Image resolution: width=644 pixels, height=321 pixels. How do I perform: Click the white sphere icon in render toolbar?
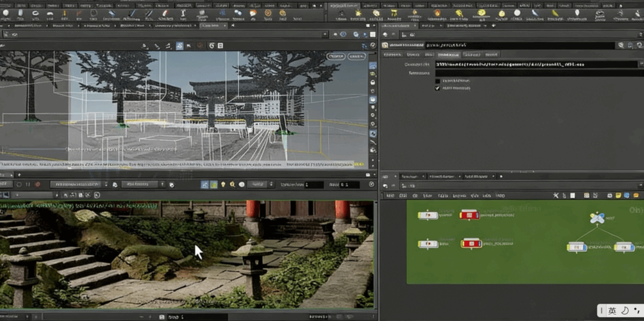pos(242,185)
